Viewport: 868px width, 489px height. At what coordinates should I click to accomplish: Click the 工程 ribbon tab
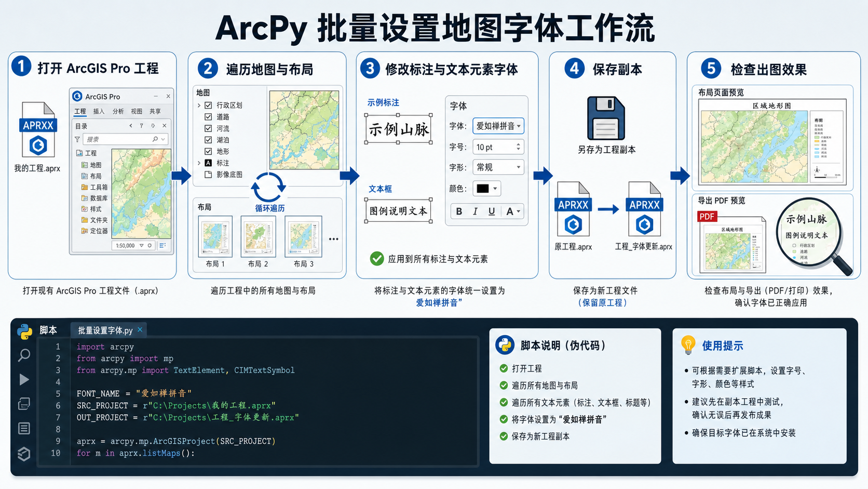[x=80, y=111]
